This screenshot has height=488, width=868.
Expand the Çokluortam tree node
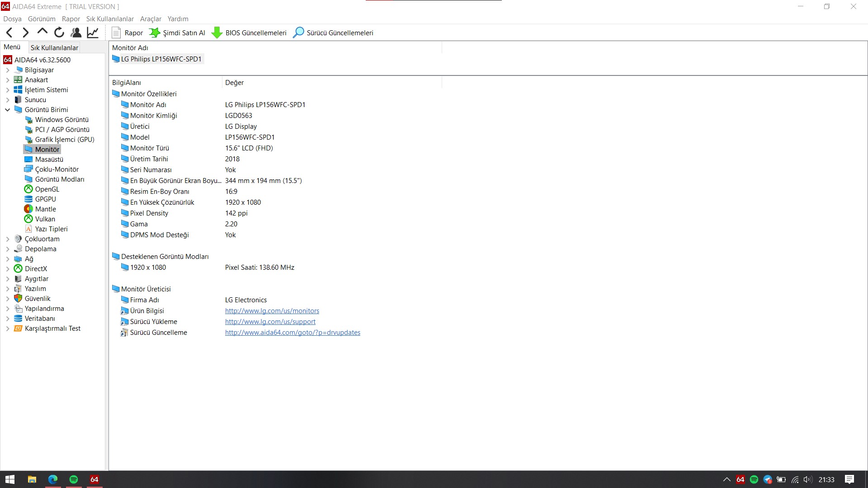(8, 239)
